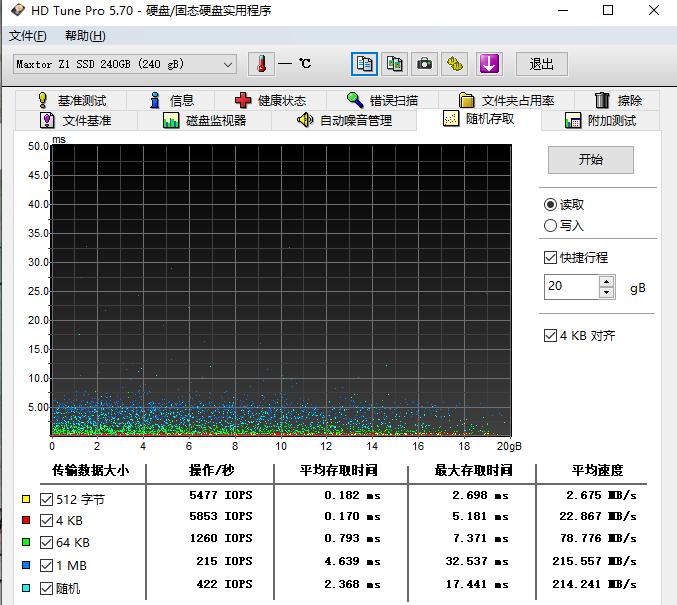
Task: Switch to the 自动噪音管理 tab
Action: 344,120
